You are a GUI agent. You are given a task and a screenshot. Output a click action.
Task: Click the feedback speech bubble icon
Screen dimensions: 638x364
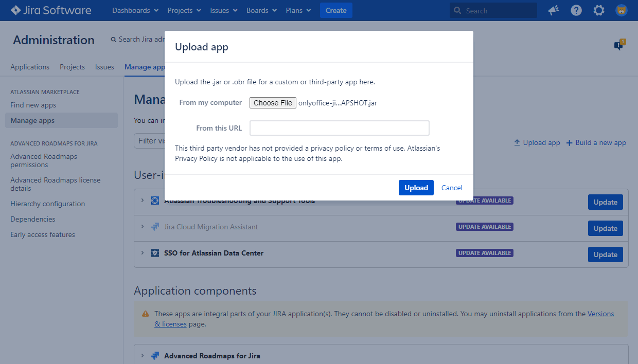[x=619, y=46]
